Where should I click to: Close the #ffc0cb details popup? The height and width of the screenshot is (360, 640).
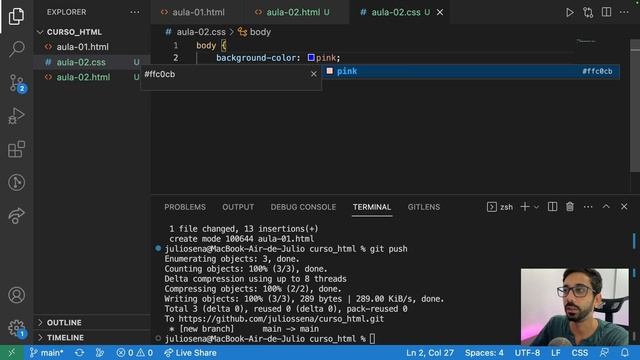tap(313, 74)
